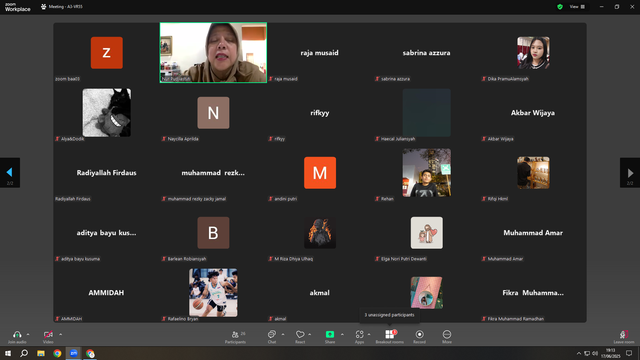Image resolution: width=640 pixels, height=360 pixels.
Task: Open video options arrow beside Video
Action: point(60,334)
